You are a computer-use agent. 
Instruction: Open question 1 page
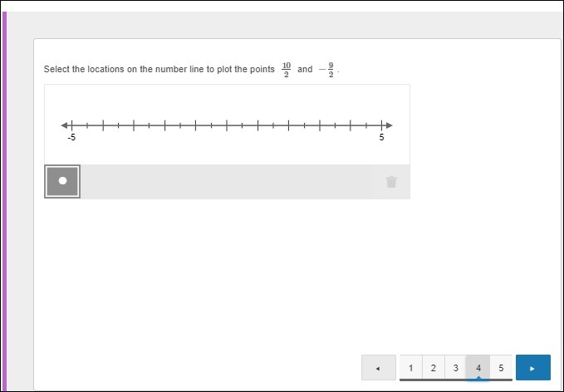(x=411, y=368)
